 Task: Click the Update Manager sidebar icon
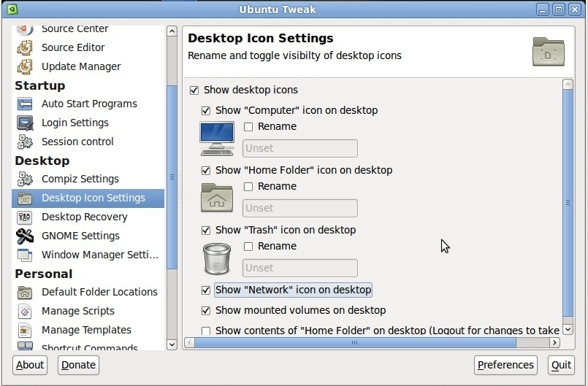click(25, 66)
